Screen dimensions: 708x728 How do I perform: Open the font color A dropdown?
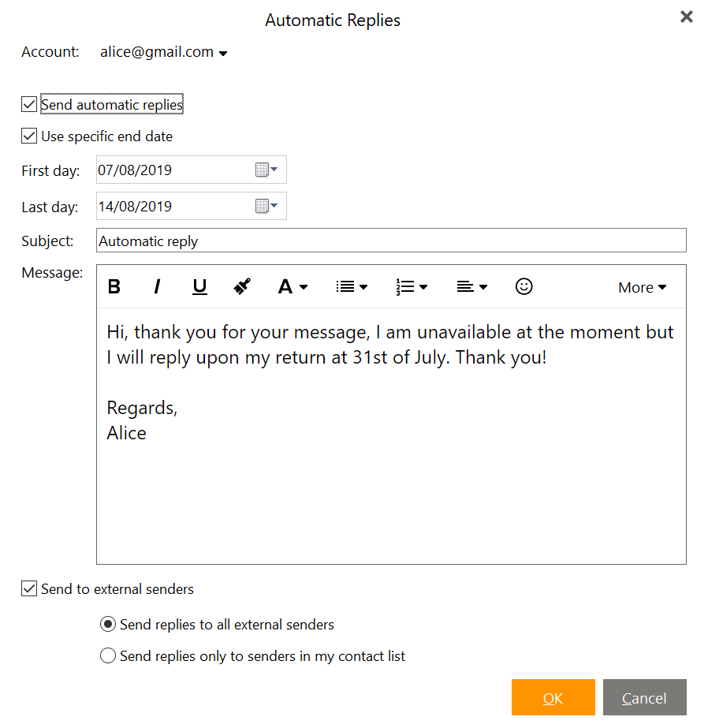pos(293,287)
